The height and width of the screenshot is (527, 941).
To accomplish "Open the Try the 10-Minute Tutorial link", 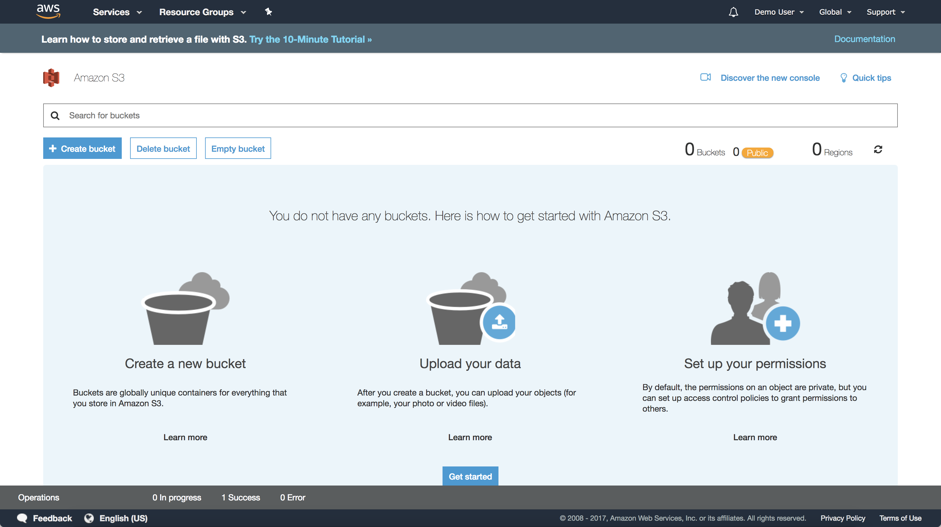I will [310, 39].
